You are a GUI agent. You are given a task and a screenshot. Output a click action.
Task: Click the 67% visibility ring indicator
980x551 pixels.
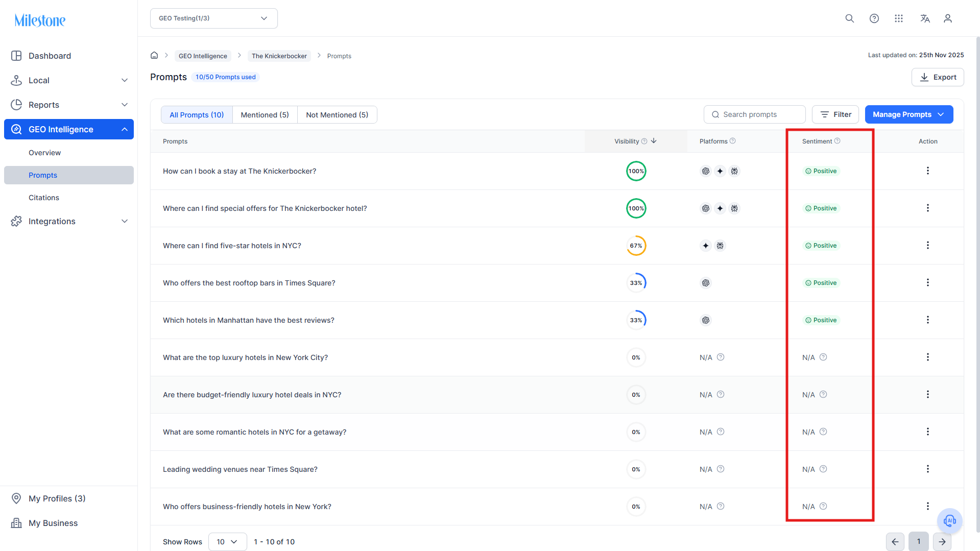(x=636, y=246)
